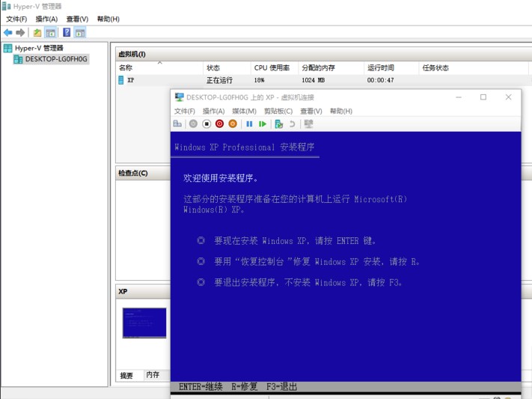Sort by the 任务状态 column header
Viewport: 532px width, 399px height.
click(474, 68)
